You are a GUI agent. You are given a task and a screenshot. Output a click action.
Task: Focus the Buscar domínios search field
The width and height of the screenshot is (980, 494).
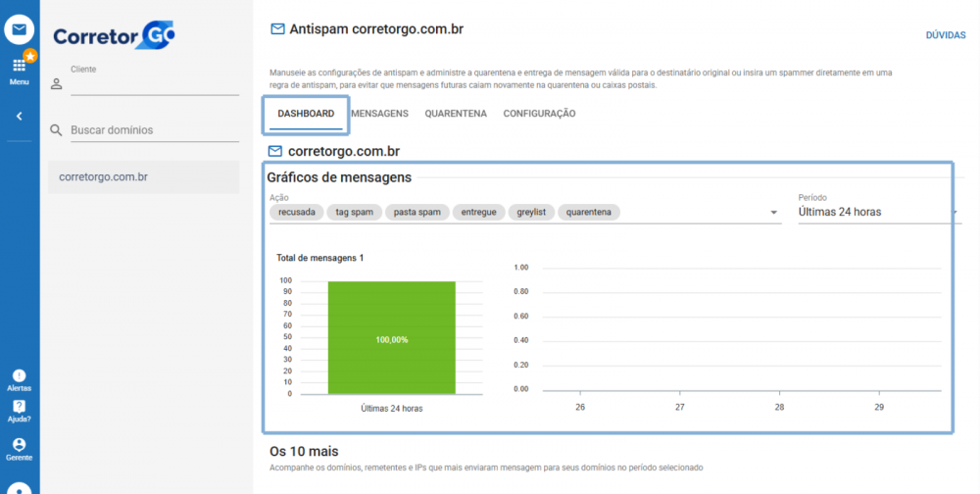pos(155,130)
